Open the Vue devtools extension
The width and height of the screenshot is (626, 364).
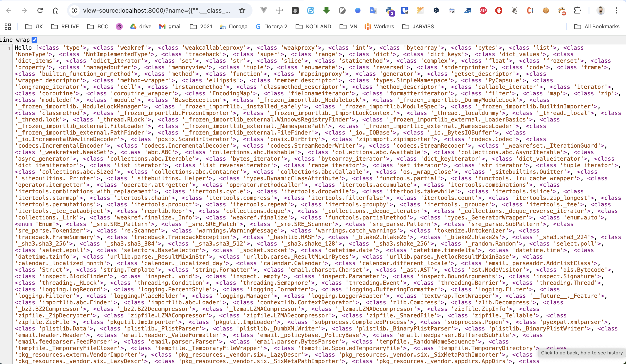(264, 10)
